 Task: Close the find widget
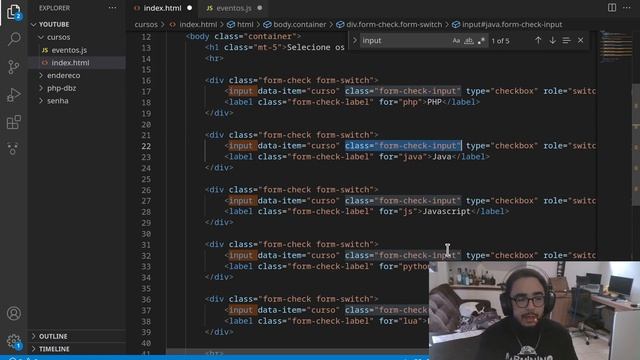[x=580, y=40]
